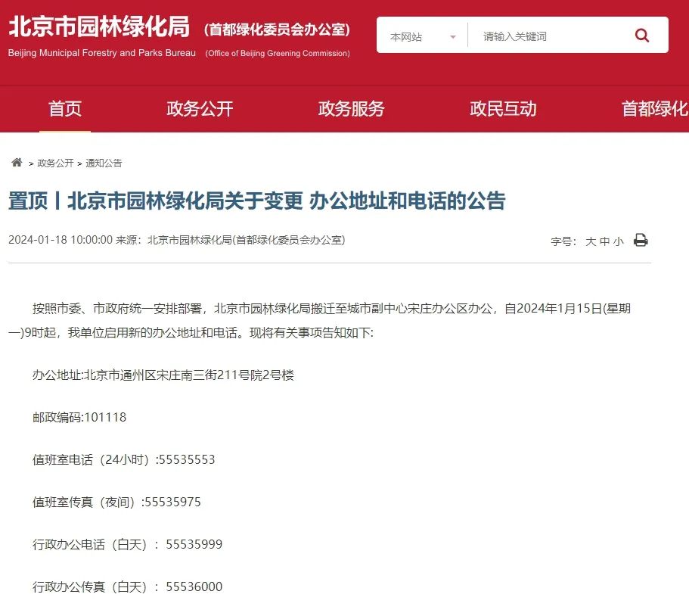Screen dimensions: 689x616
Task: Click the 行政办公传真 number 55536000
Action: click(x=194, y=586)
